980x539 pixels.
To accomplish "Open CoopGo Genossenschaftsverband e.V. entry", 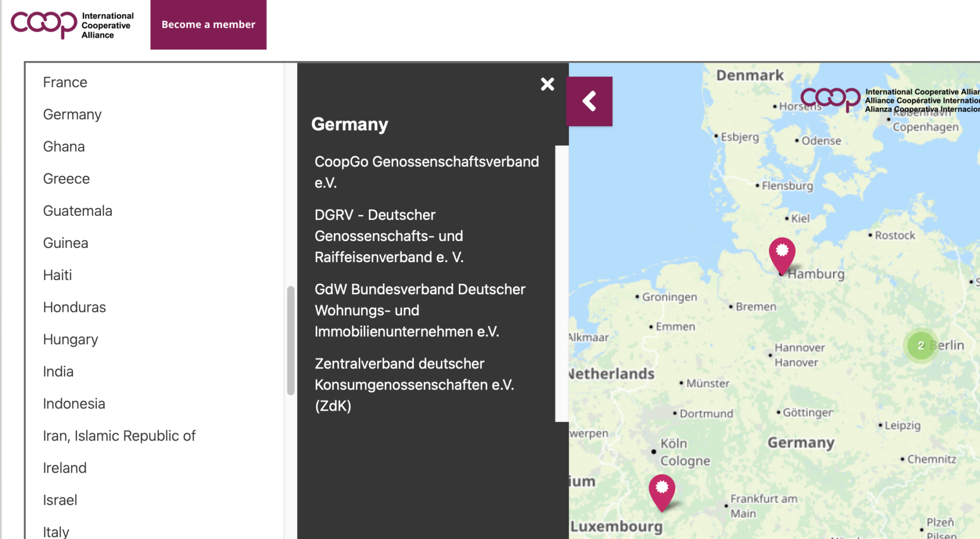I will pyautogui.click(x=426, y=172).
